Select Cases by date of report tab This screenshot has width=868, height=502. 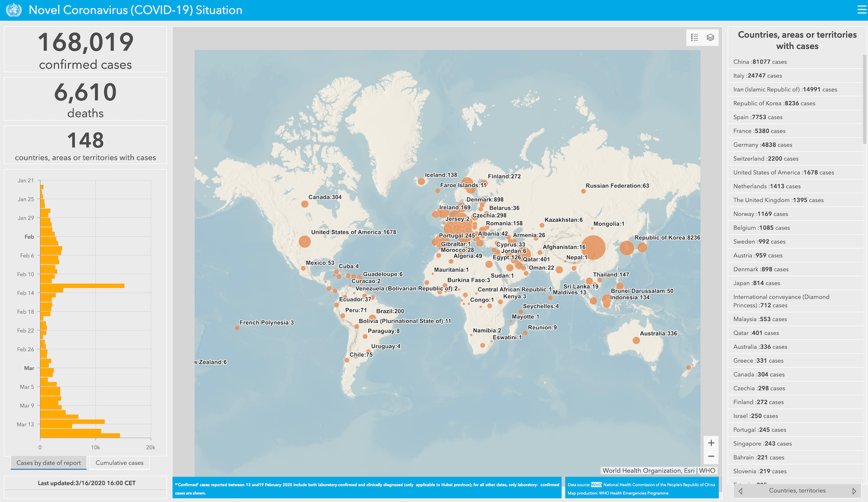click(48, 463)
